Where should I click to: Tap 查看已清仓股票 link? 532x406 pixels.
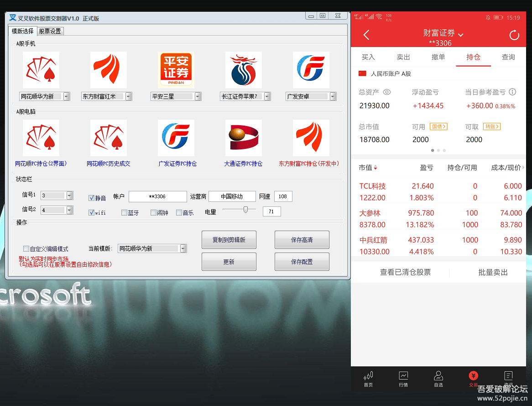[x=406, y=272]
